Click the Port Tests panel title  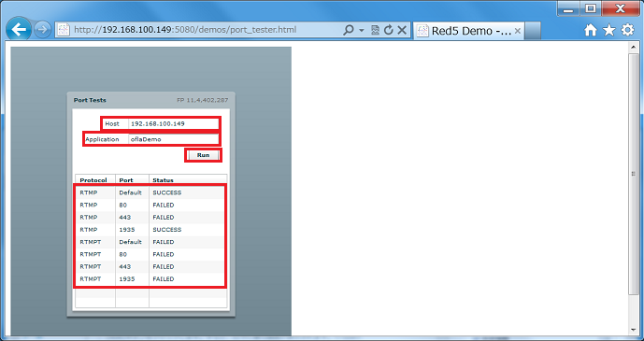point(90,100)
